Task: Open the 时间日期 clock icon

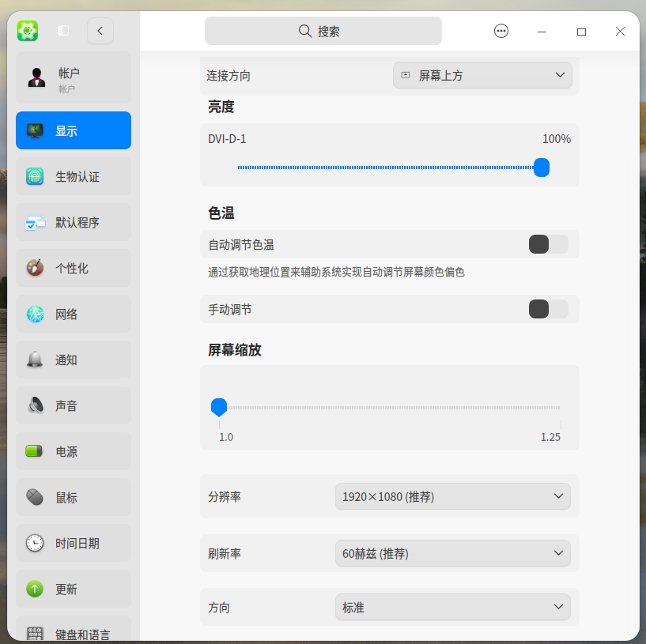Action: point(35,543)
